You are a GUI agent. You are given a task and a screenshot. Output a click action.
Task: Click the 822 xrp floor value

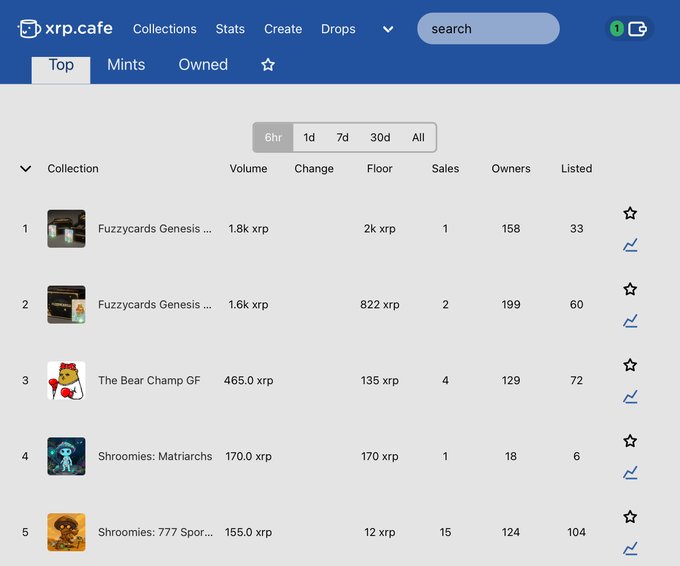[379, 304]
